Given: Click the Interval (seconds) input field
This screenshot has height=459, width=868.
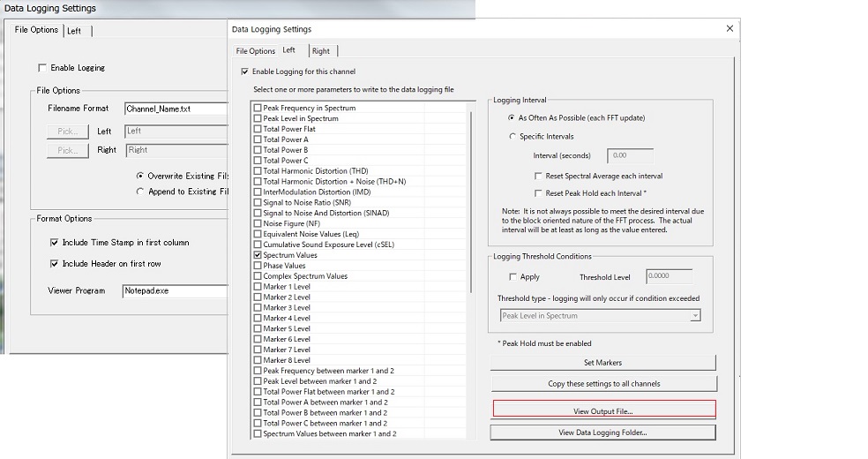Looking at the screenshot, I should tap(631, 155).
